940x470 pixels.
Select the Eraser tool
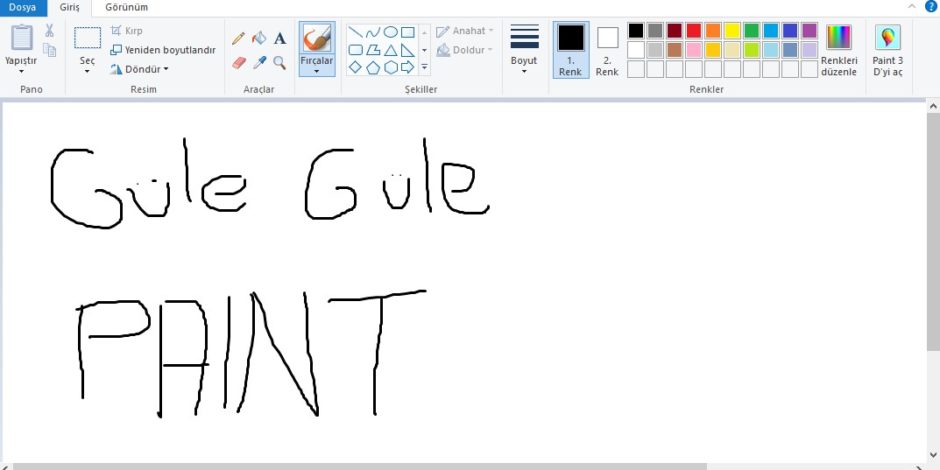pos(239,62)
